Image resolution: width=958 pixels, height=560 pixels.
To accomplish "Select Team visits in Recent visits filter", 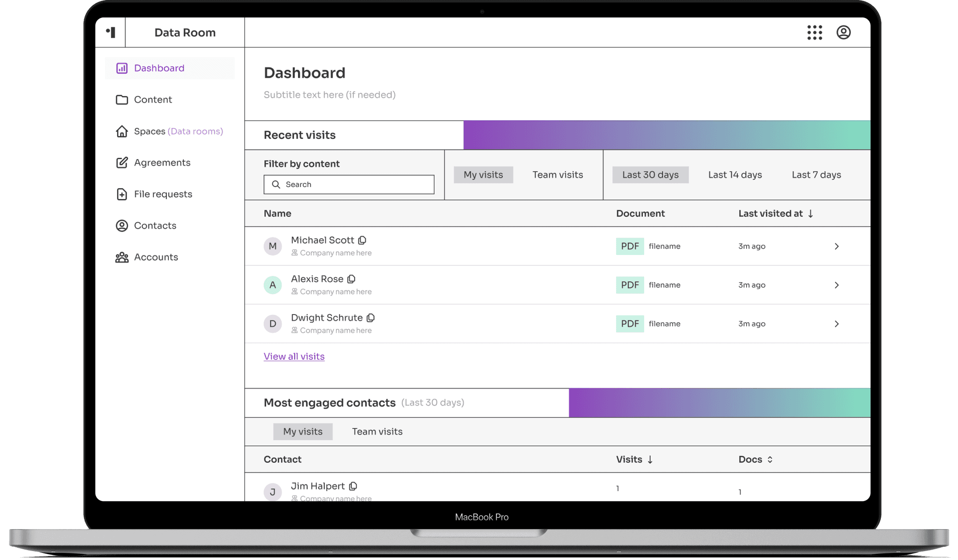I will (x=558, y=175).
